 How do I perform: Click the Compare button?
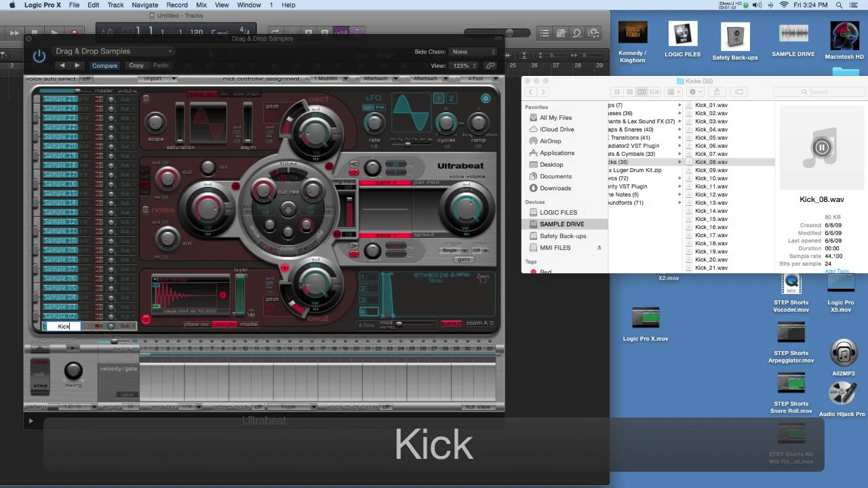(104, 66)
